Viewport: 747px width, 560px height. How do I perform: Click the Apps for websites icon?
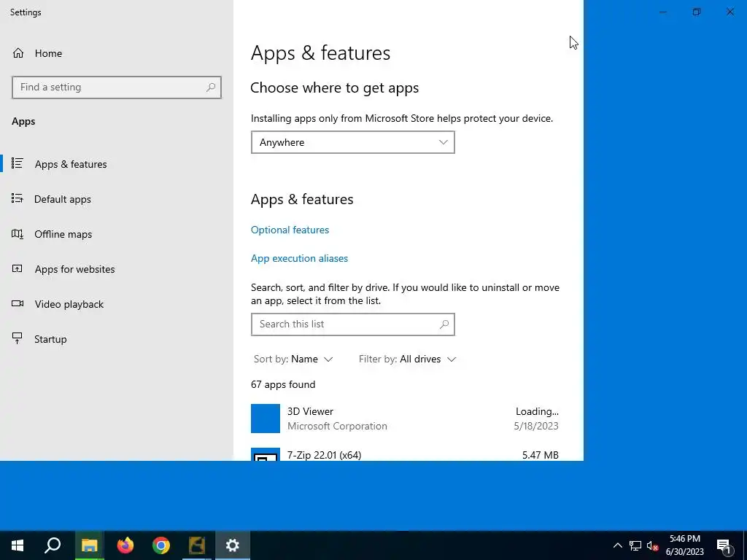(18, 268)
